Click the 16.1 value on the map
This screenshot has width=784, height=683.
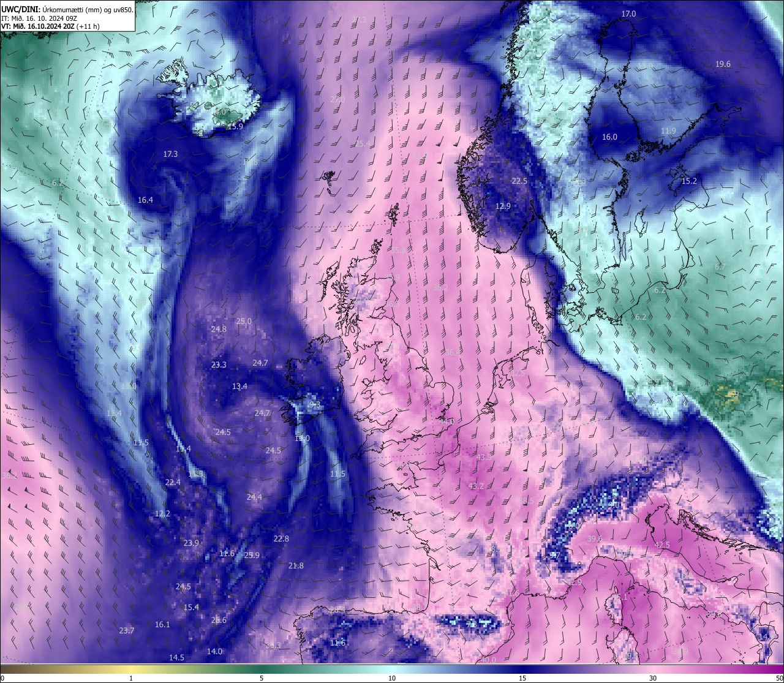[x=162, y=625]
